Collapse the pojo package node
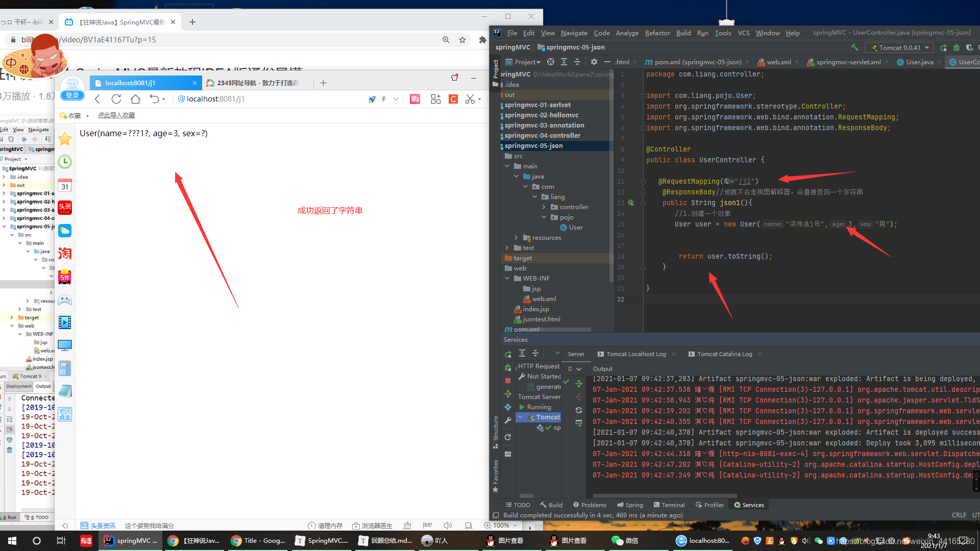Screen dimensions: 980x551 (544, 217)
